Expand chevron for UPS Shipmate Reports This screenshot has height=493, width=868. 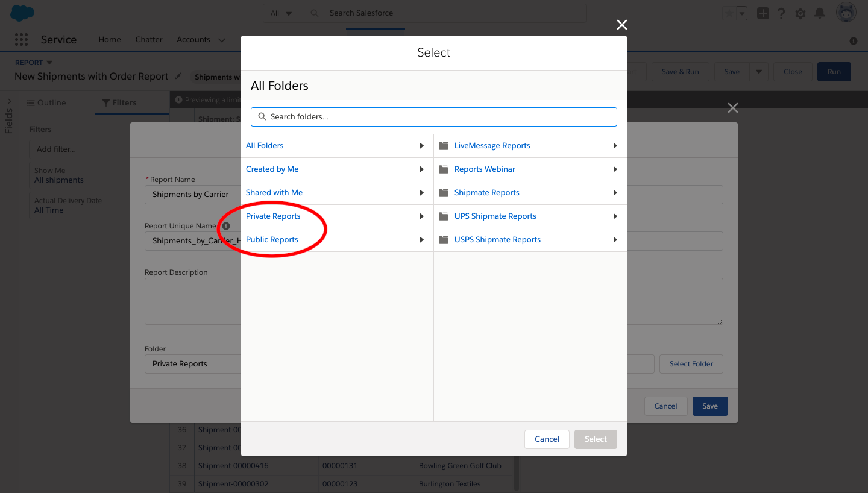click(615, 216)
